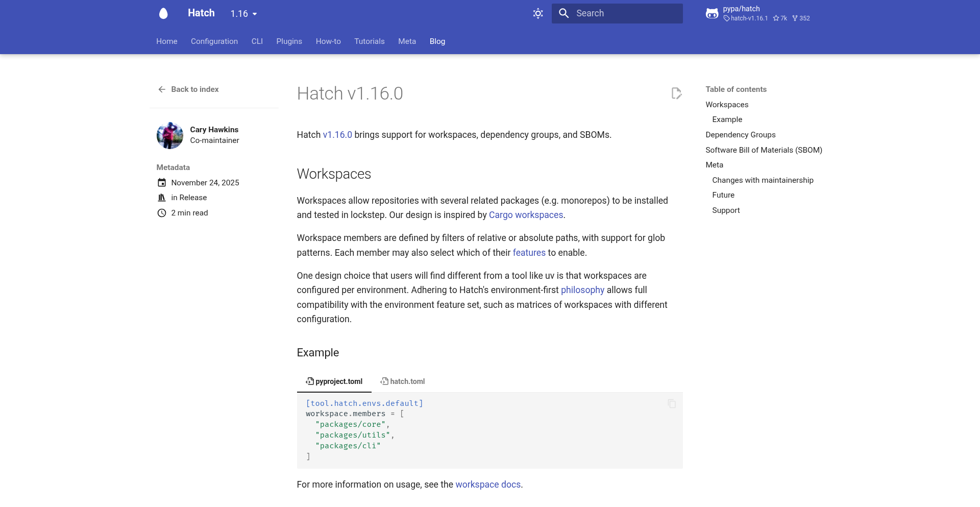Click the edit-this-page pencil icon
Image resolution: width=980 pixels, height=507 pixels.
pyautogui.click(x=676, y=93)
